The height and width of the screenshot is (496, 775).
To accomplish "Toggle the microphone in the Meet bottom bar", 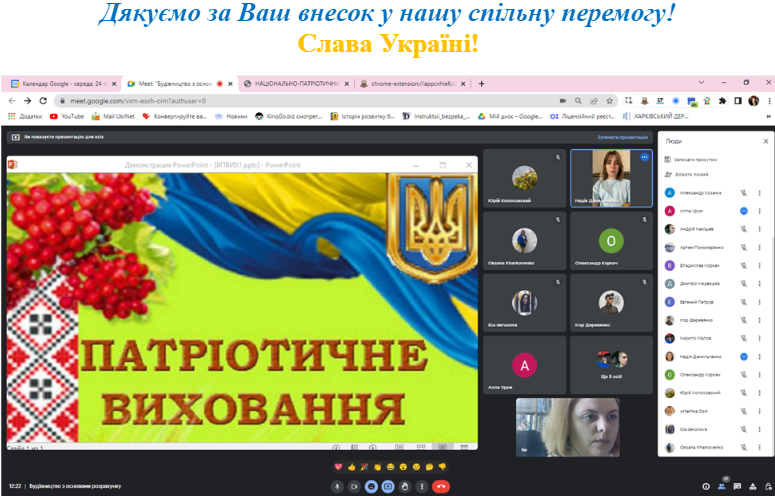I will point(338,486).
